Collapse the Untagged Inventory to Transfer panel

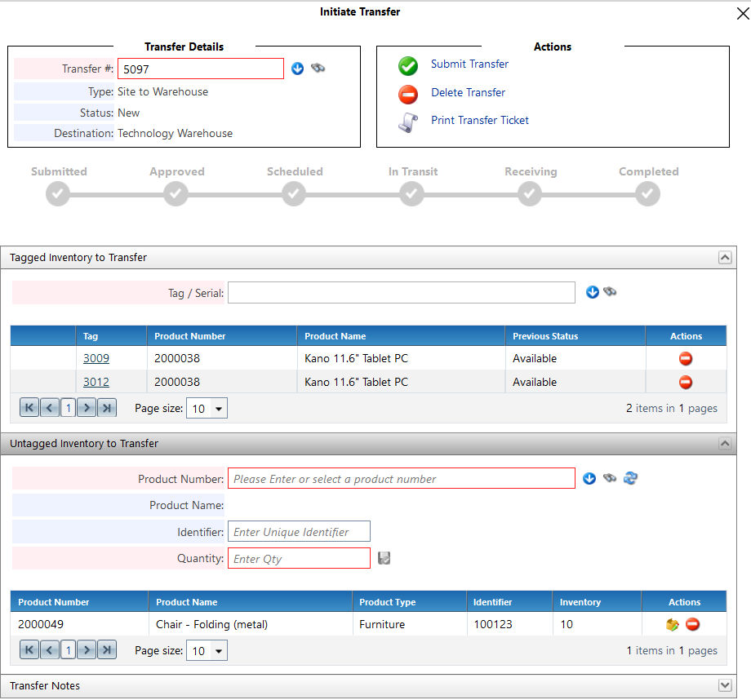click(x=725, y=443)
